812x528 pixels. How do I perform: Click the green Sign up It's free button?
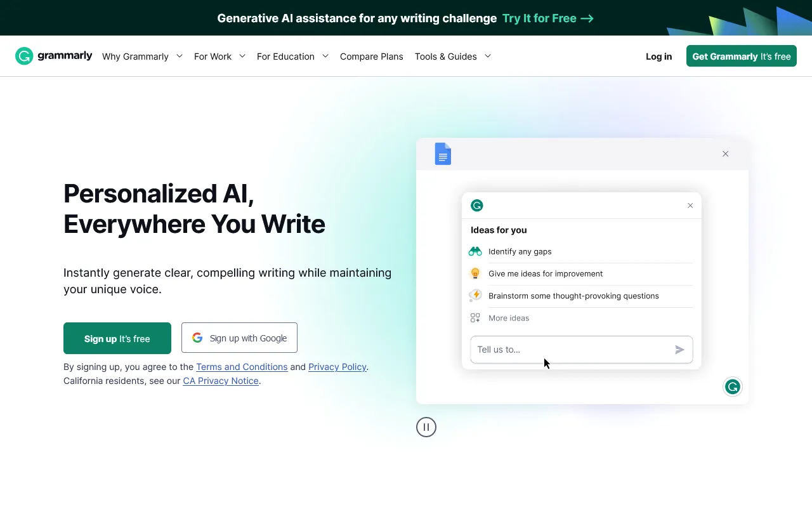(117, 338)
